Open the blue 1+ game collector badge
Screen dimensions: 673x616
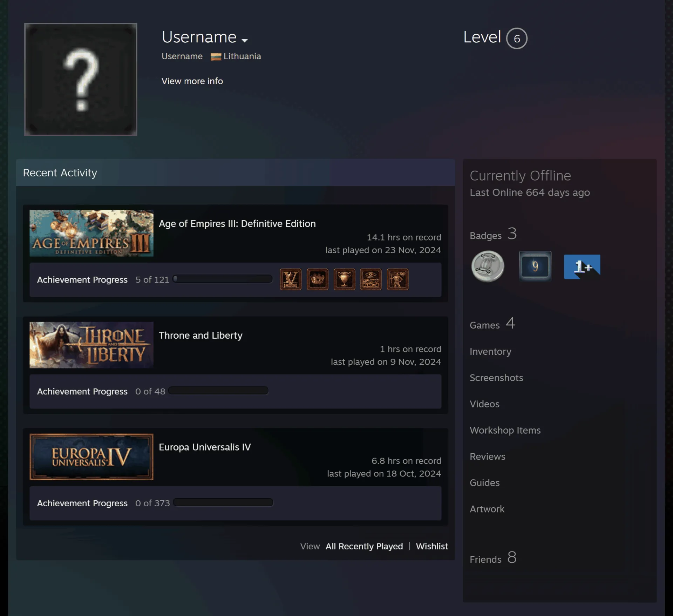(582, 267)
